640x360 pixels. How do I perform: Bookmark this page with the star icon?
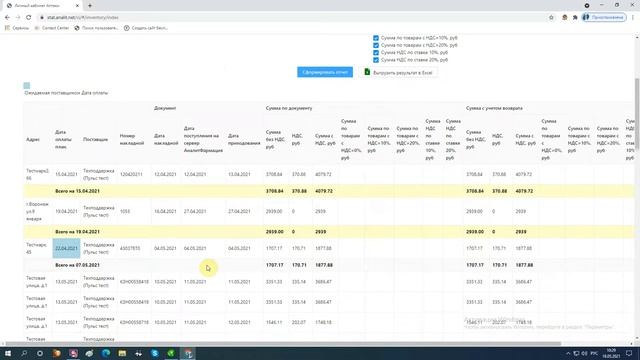coord(551,18)
